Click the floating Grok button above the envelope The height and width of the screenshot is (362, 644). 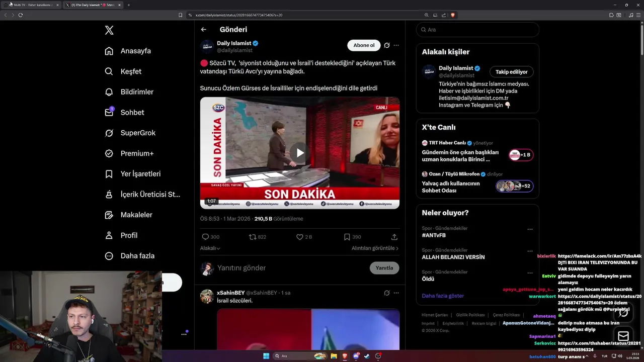(623, 313)
